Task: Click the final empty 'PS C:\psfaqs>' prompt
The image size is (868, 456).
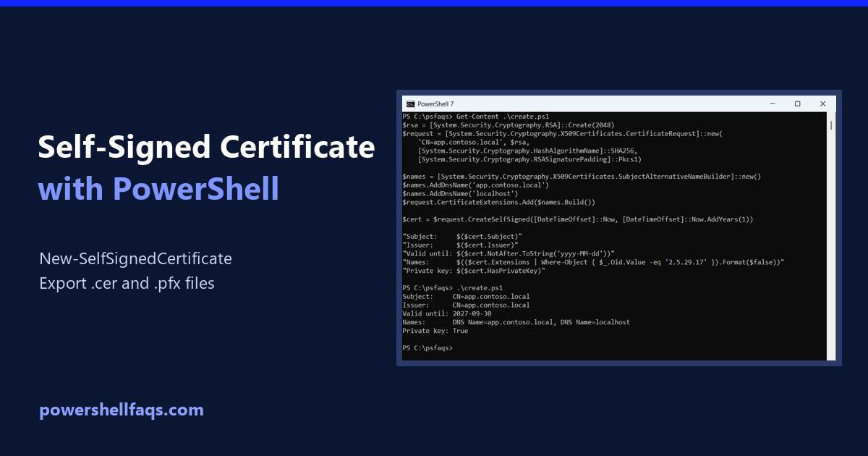Action: [x=427, y=348]
